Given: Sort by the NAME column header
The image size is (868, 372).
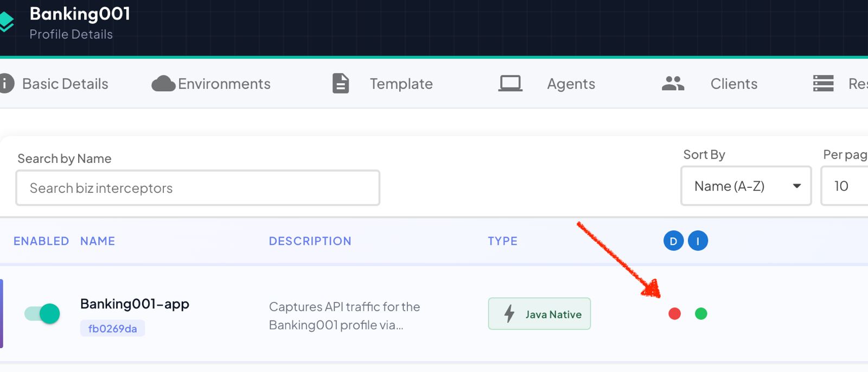Looking at the screenshot, I should [98, 241].
